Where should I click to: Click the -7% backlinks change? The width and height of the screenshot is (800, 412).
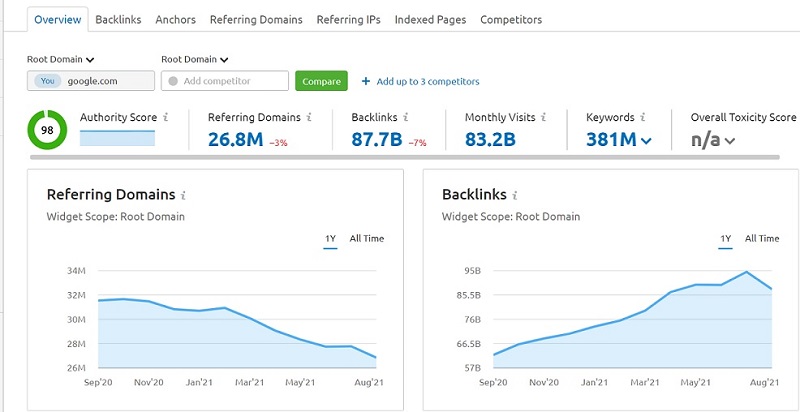[417, 143]
